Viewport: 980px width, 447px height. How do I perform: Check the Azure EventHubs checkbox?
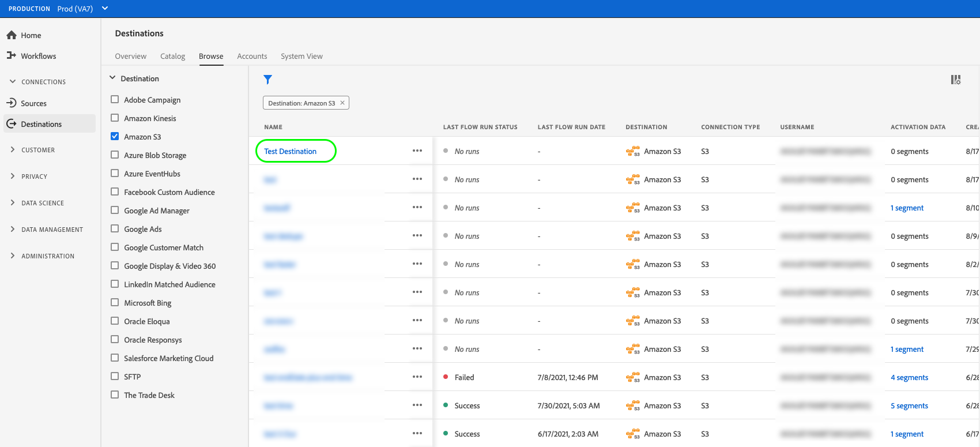tap(115, 173)
